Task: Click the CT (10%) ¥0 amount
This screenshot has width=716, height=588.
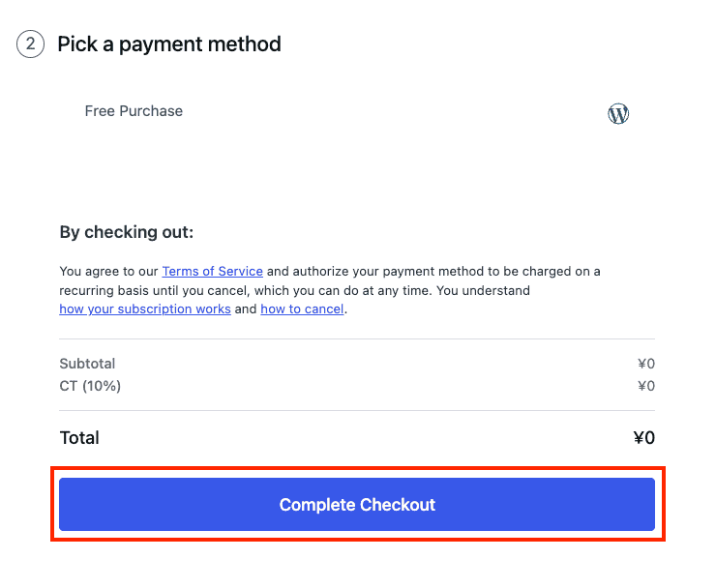Action: pos(645,386)
